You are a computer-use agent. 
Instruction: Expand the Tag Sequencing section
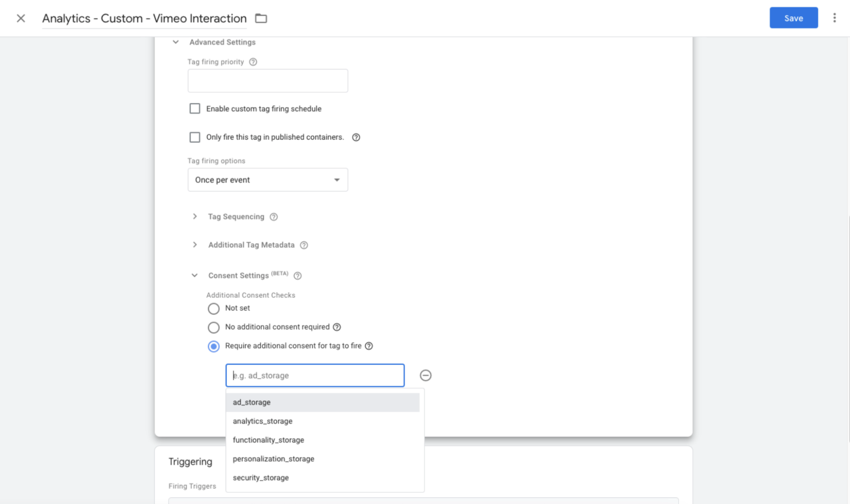tap(195, 217)
